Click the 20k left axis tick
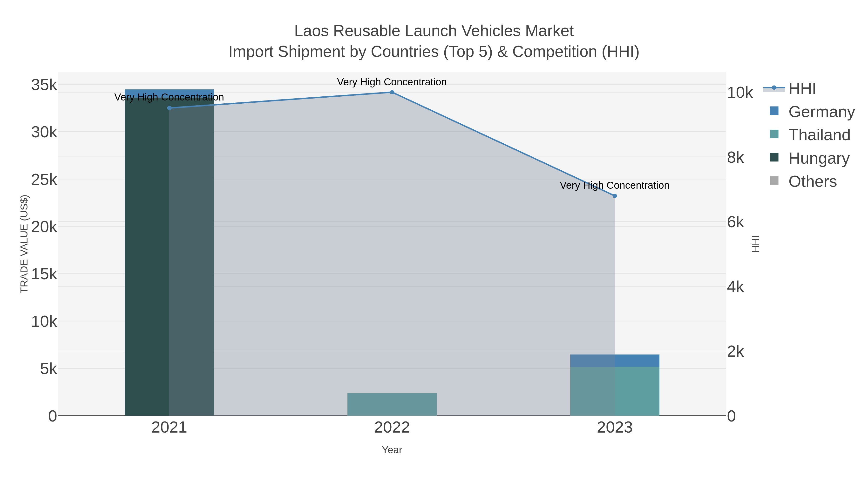 pyautogui.click(x=44, y=227)
